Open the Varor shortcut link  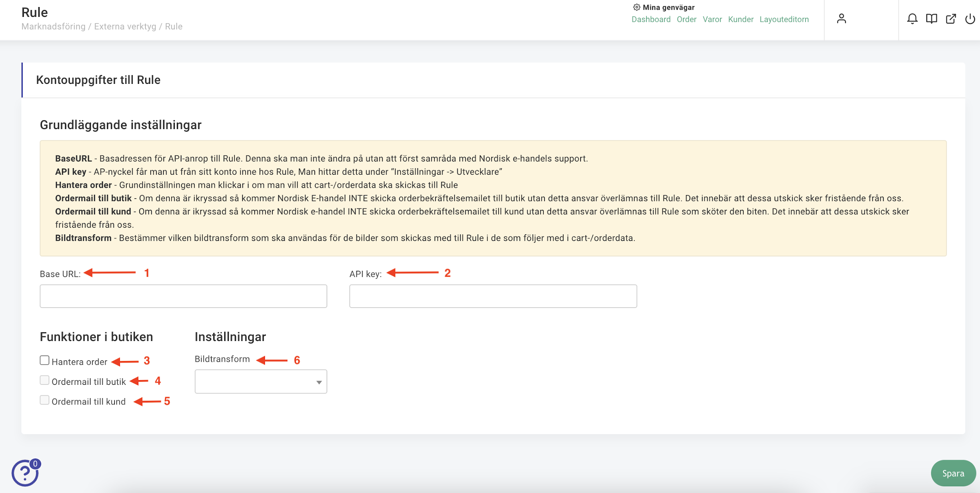(x=712, y=19)
